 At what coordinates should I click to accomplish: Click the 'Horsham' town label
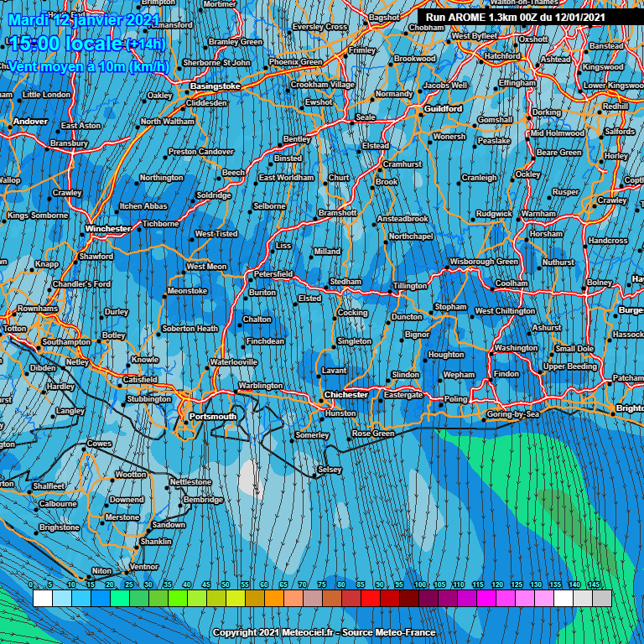pyautogui.click(x=546, y=234)
